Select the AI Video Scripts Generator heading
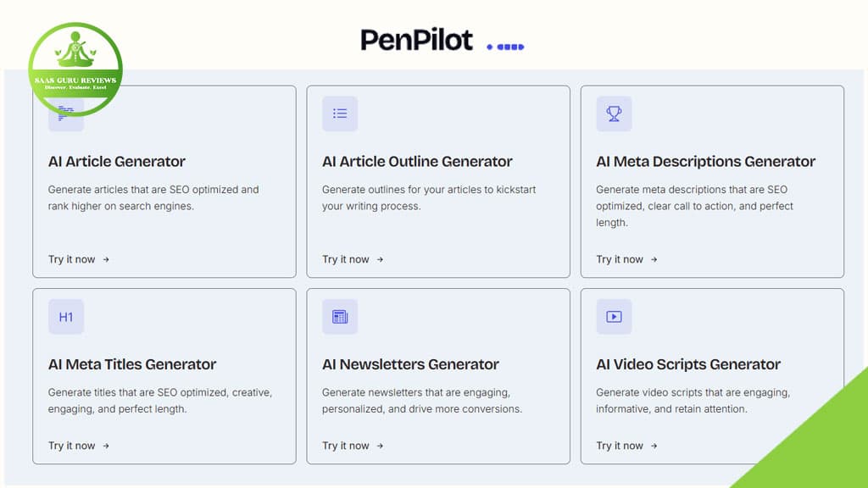868x488 pixels. pos(688,365)
